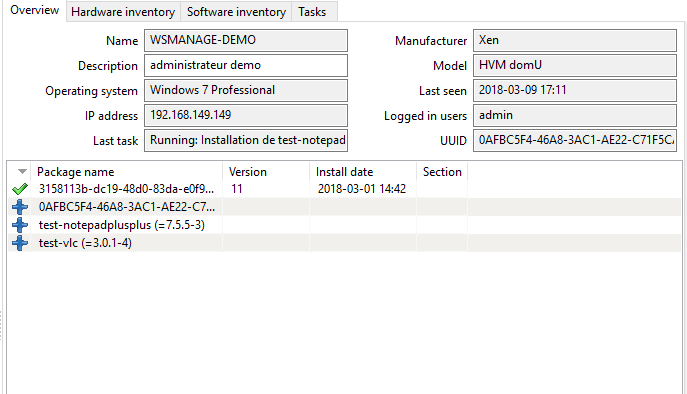The width and height of the screenshot is (687, 394).
Task: Select the test-vlc (=3.0.1-4) row
Action: (x=344, y=243)
